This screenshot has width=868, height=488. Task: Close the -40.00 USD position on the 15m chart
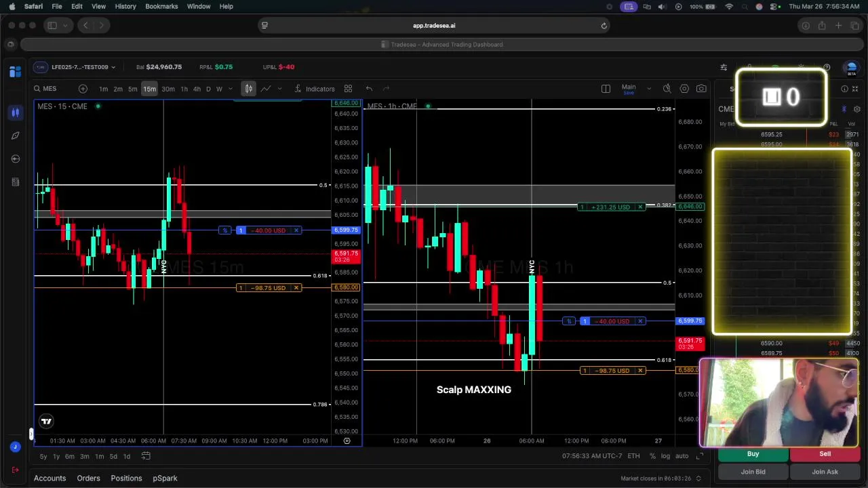click(296, 230)
